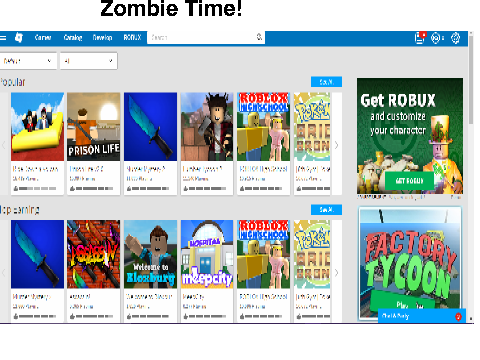Viewport: 480px width, 360px height.
Task: Expand the Default sort dropdown
Action: 28,61
